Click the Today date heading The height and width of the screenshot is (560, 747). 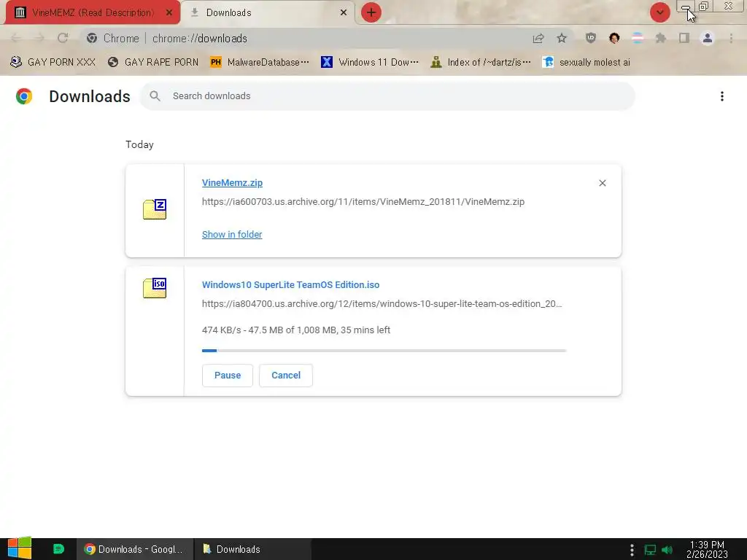(x=139, y=145)
